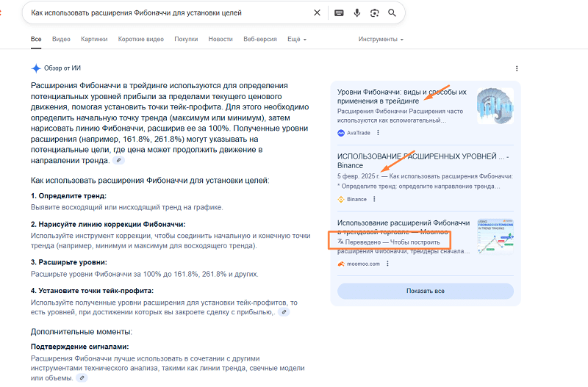Viewport: 588px width, 387px height.
Task: Click the 'Binance' source name under the snippet
Action: tap(356, 199)
